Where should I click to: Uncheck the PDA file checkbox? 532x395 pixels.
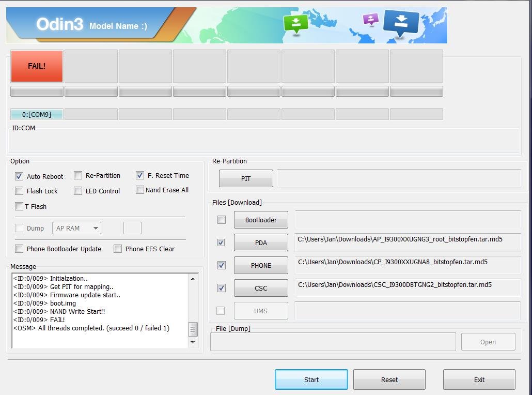coord(221,242)
